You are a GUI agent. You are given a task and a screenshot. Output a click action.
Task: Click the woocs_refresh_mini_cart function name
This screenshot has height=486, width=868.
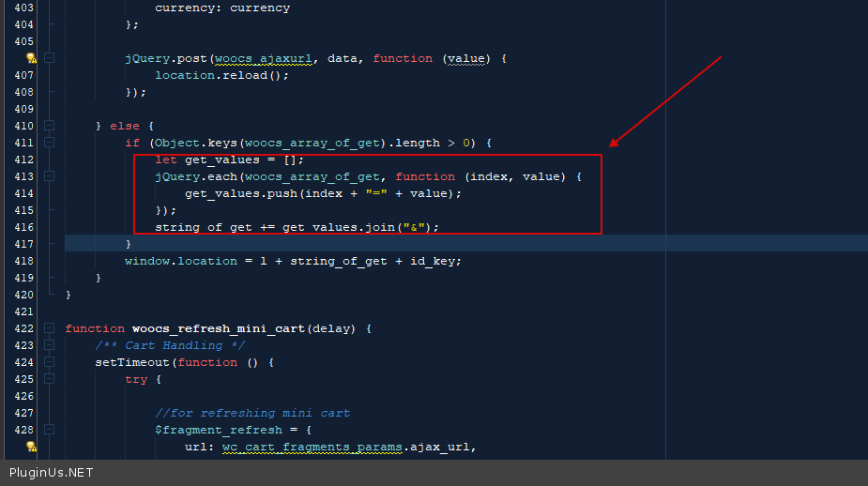click(219, 328)
